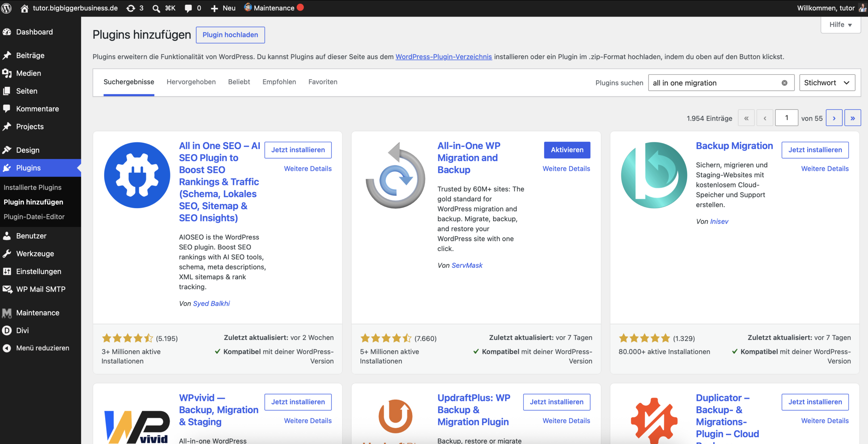Open Installierte Plugins submenu entry
Image resolution: width=868 pixels, height=444 pixels.
click(33, 187)
